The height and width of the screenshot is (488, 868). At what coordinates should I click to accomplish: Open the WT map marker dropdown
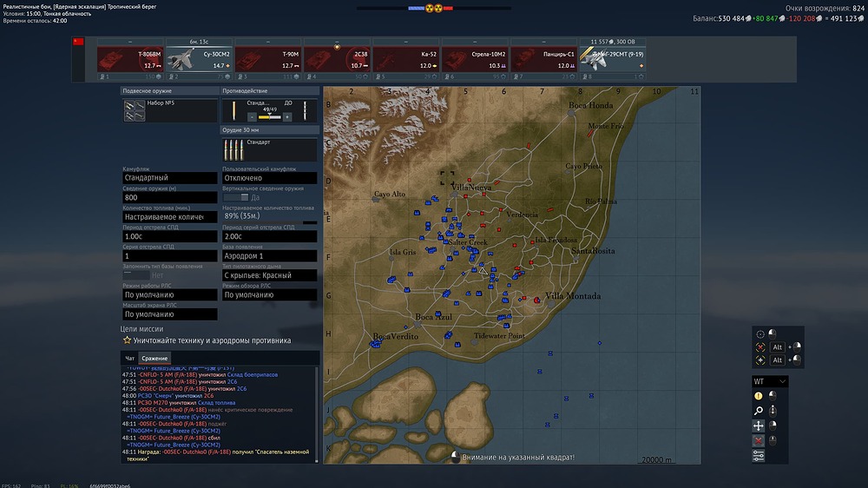tap(769, 381)
